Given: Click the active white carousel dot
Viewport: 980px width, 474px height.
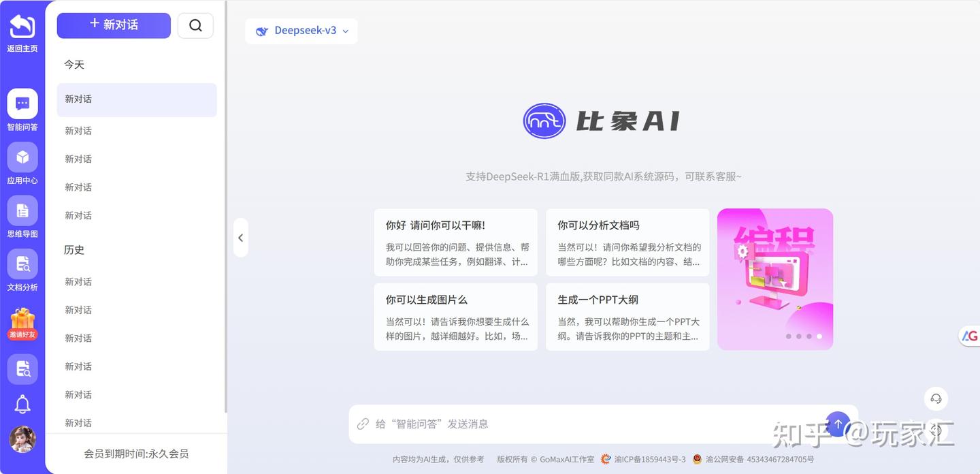Looking at the screenshot, I should point(819,336).
